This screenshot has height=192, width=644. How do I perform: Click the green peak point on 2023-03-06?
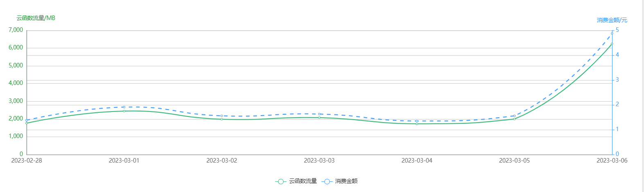tap(612, 44)
